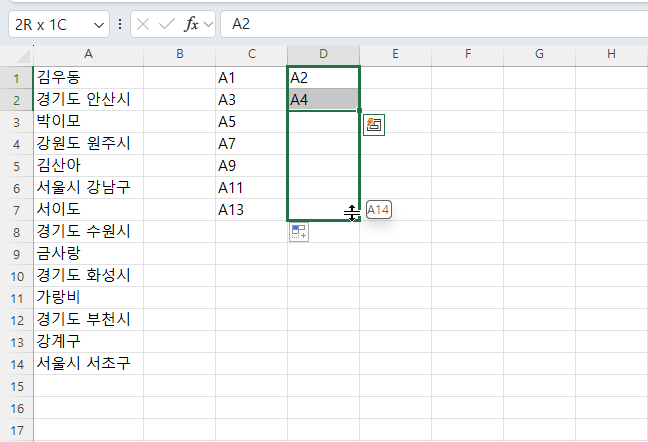Image resolution: width=648 pixels, height=442 pixels.
Task: Select row 1 header
Action: click(17, 78)
